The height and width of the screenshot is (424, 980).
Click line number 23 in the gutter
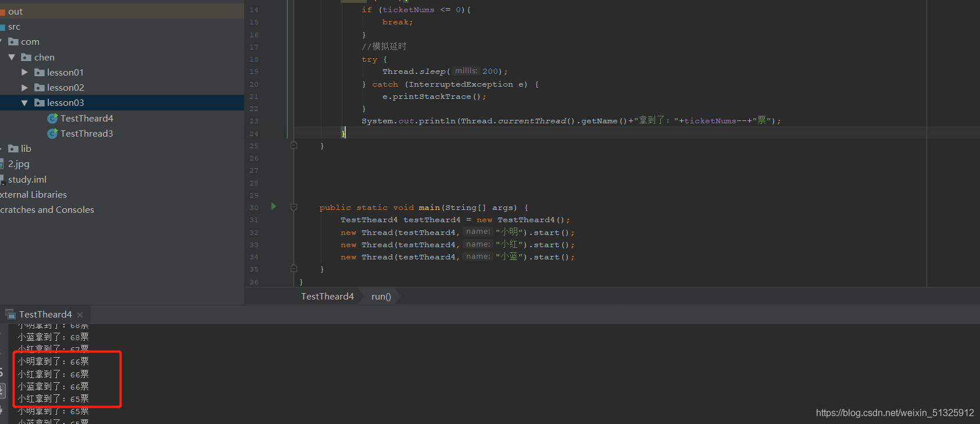coord(254,121)
